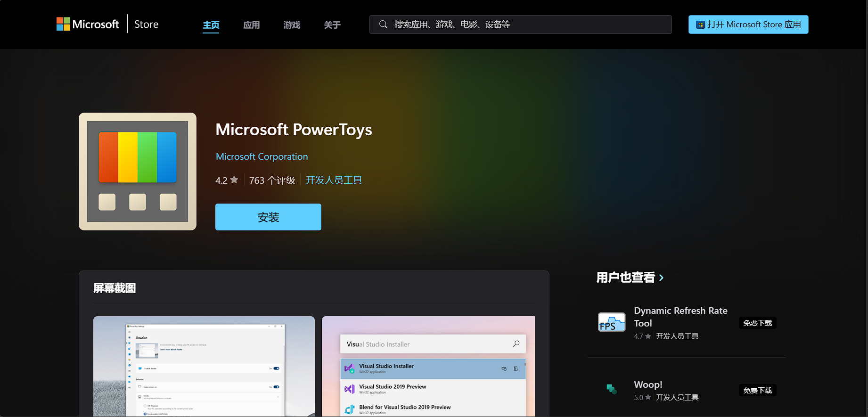This screenshot has width=868, height=417.
Task: Click the 5.0 rating of Woop!
Action: [x=642, y=397]
